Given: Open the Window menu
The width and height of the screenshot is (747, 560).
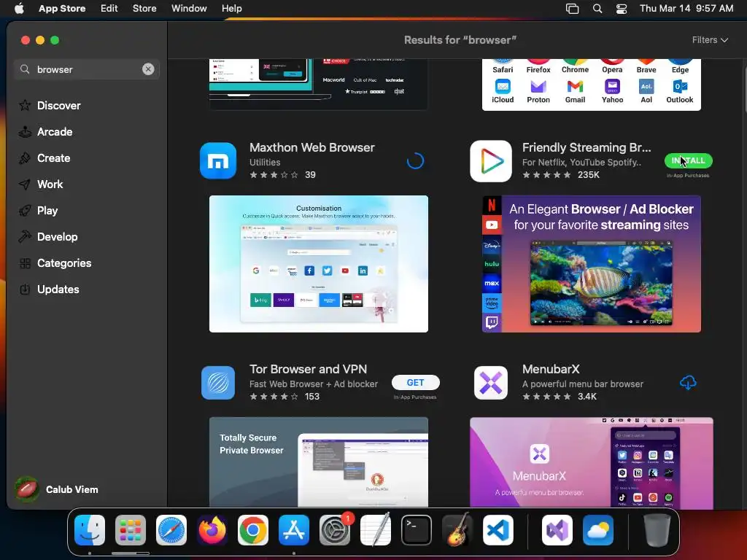Looking at the screenshot, I should [x=189, y=9].
